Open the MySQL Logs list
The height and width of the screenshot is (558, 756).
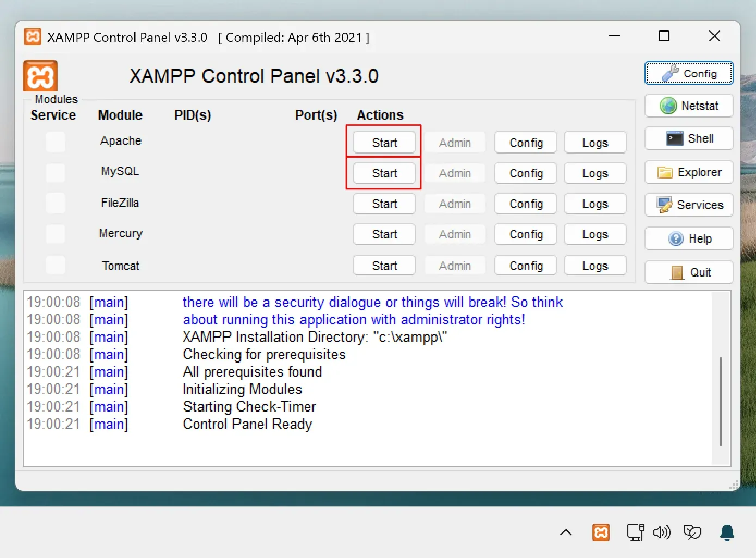(595, 173)
